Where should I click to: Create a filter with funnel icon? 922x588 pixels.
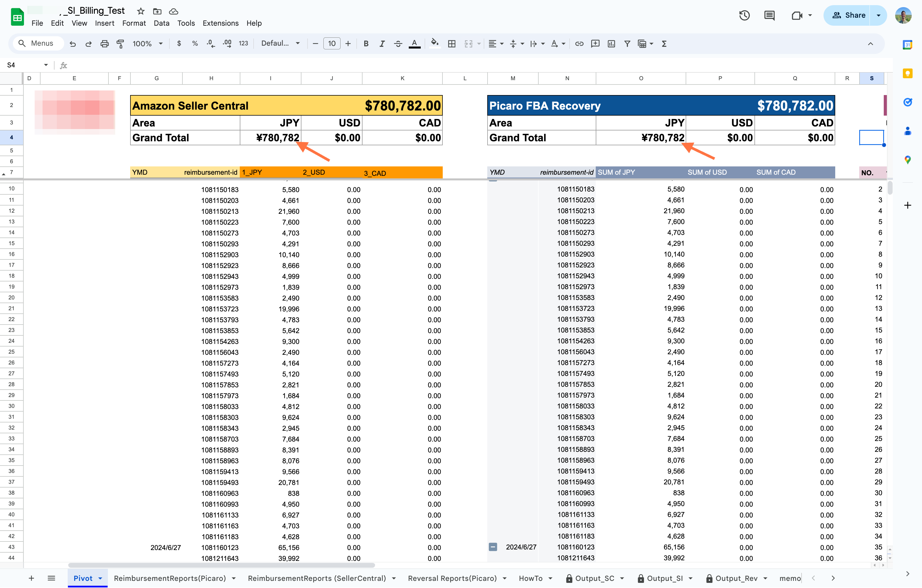pyautogui.click(x=627, y=44)
